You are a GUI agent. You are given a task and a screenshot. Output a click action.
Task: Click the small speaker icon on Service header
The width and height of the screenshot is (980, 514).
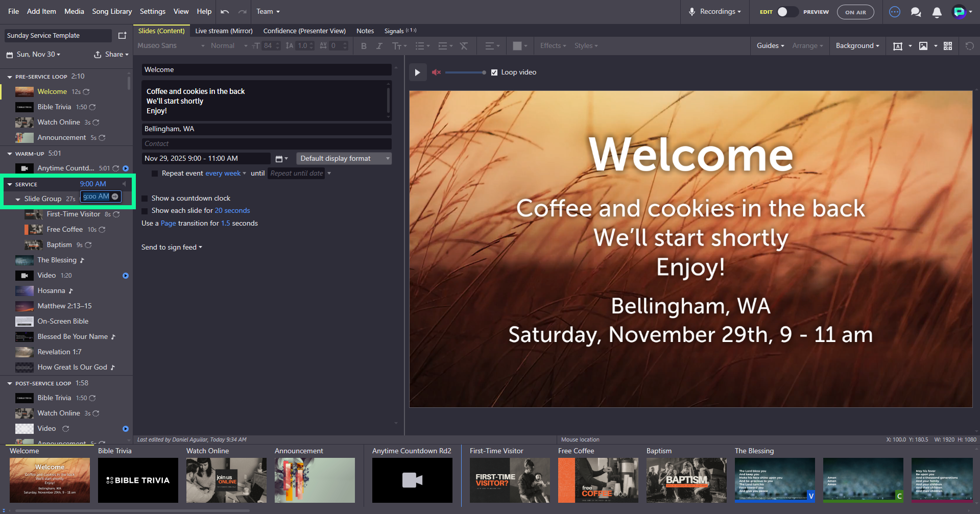pos(124,184)
